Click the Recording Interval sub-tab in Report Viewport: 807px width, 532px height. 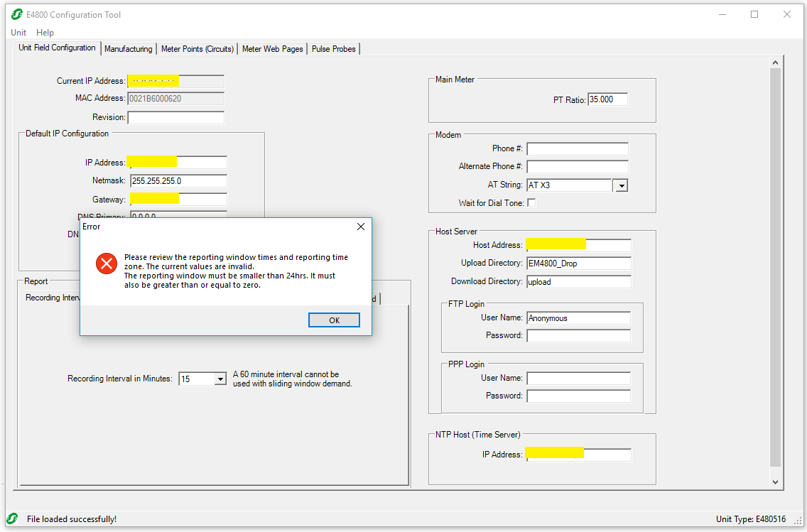coord(53,298)
